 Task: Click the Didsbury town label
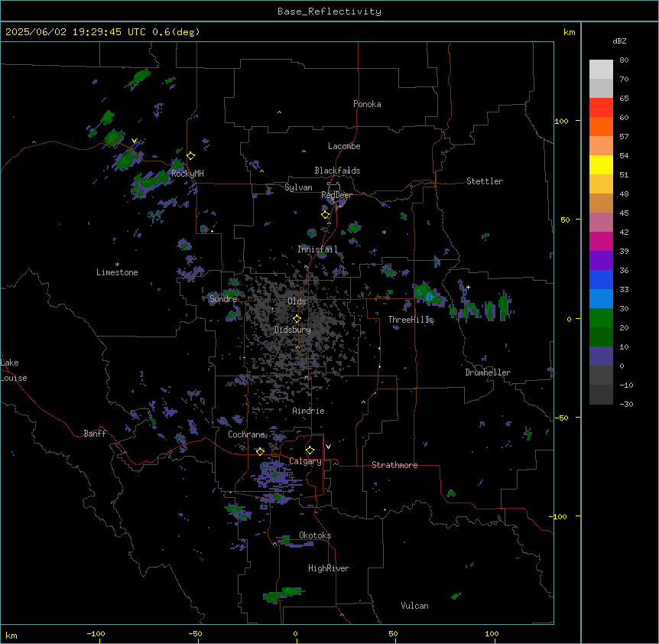click(x=293, y=330)
